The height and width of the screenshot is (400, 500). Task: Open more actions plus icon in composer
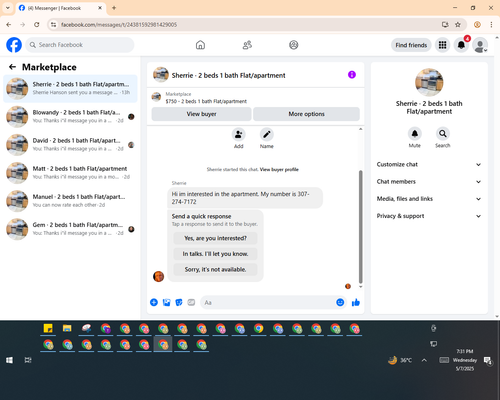[x=154, y=303]
